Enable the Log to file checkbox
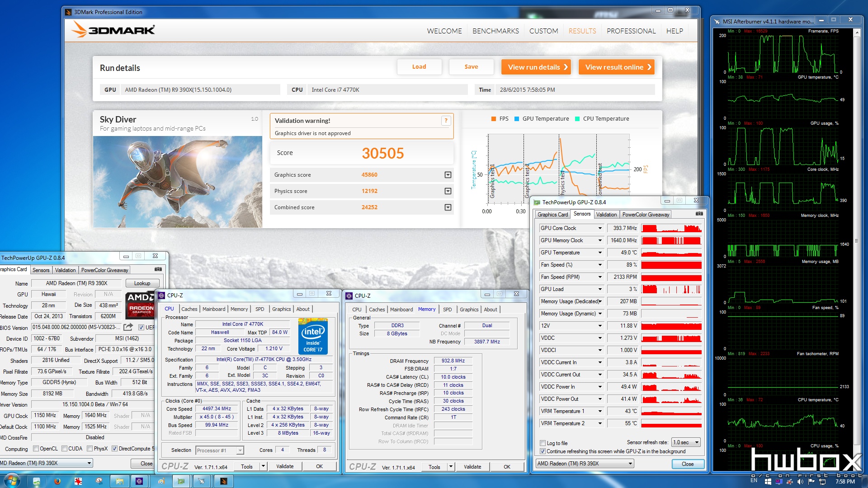 pos(542,443)
